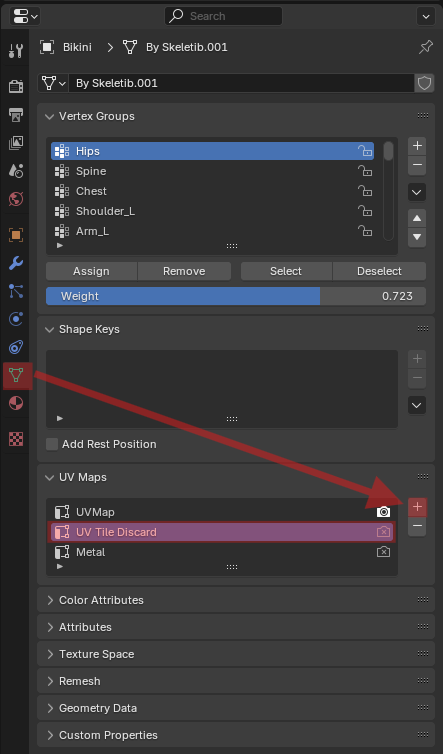The image size is (443, 754).
Task: Open the Material properties tab
Action: point(16,403)
